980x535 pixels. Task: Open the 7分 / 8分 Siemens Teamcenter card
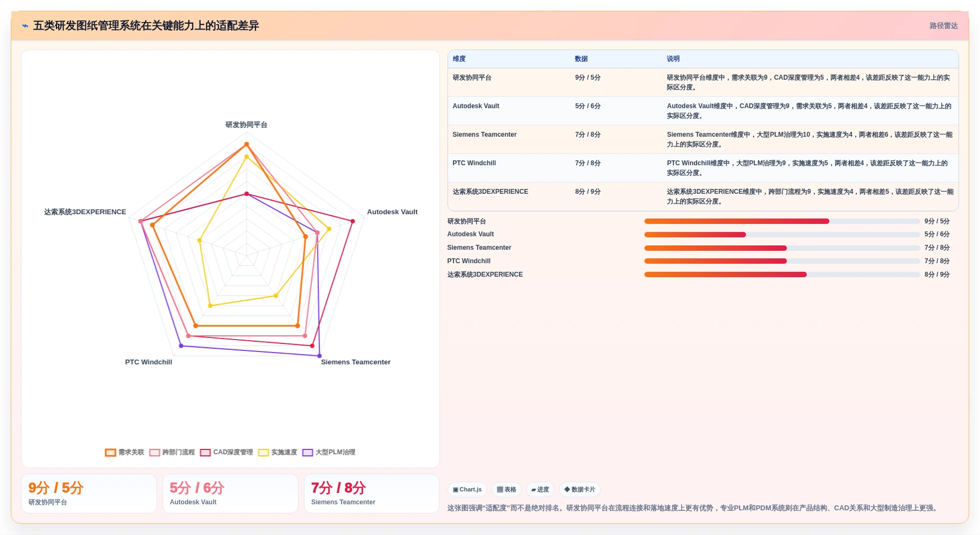(372, 494)
